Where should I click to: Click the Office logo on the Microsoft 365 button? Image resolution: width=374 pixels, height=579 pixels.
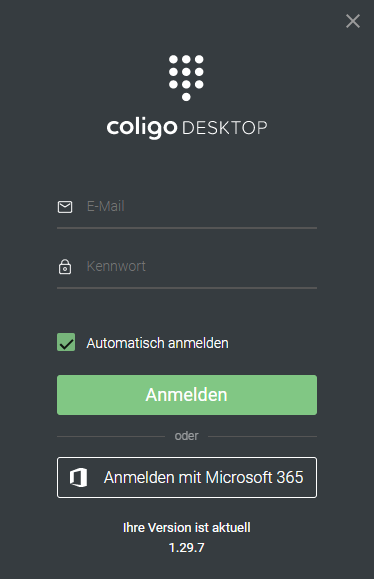[79, 477]
